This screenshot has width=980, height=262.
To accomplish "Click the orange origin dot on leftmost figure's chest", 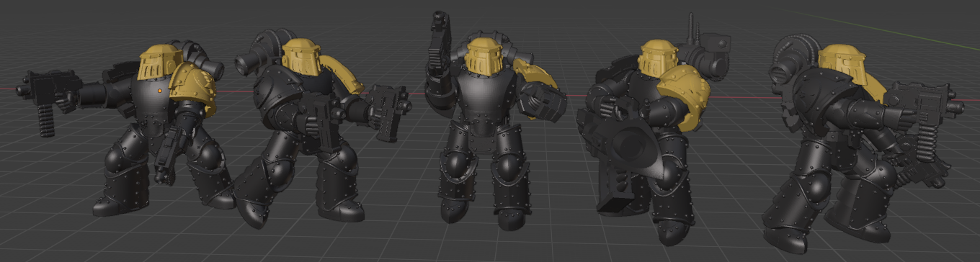I will (x=159, y=91).
